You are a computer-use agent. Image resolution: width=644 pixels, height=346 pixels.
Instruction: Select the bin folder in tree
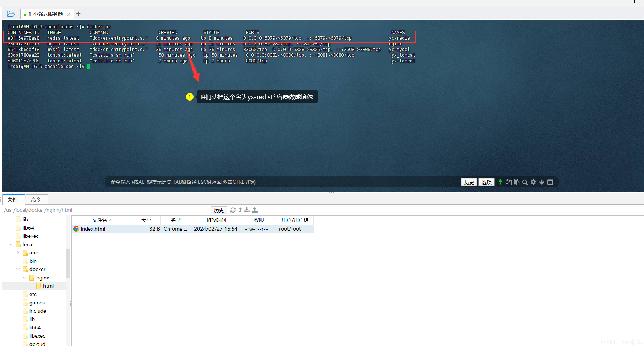pos(33,261)
